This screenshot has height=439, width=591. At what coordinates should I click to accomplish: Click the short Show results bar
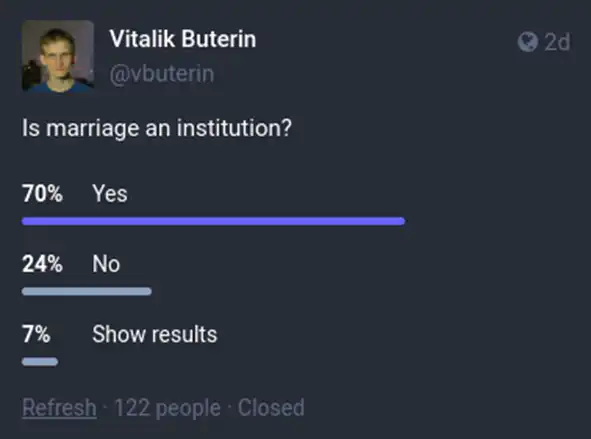40,362
